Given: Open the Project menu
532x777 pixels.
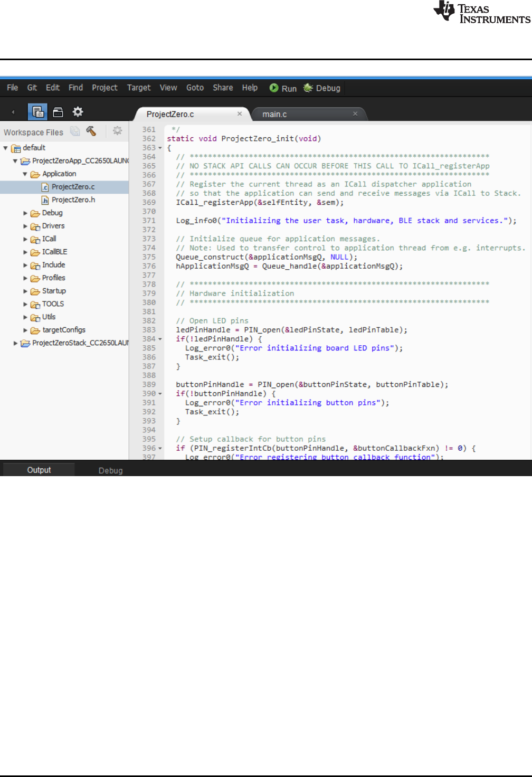Looking at the screenshot, I should [104, 88].
